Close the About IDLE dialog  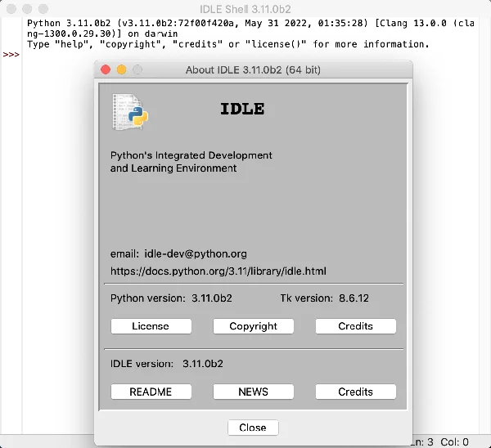coord(253,428)
